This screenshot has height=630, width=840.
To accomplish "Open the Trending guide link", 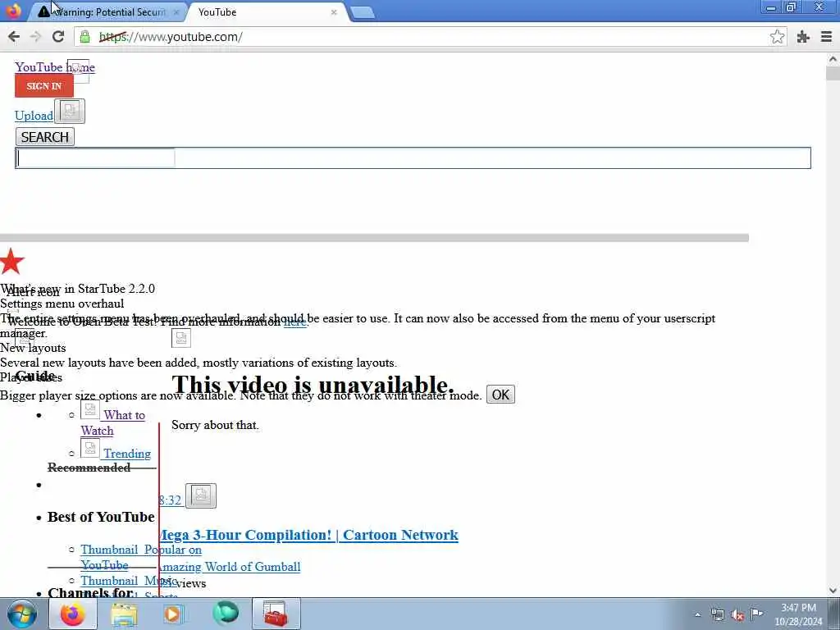I will pyautogui.click(x=127, y=454).
